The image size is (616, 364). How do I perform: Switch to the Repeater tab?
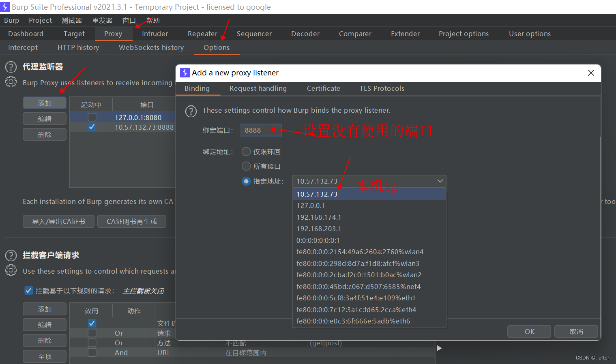click(202, 34)
